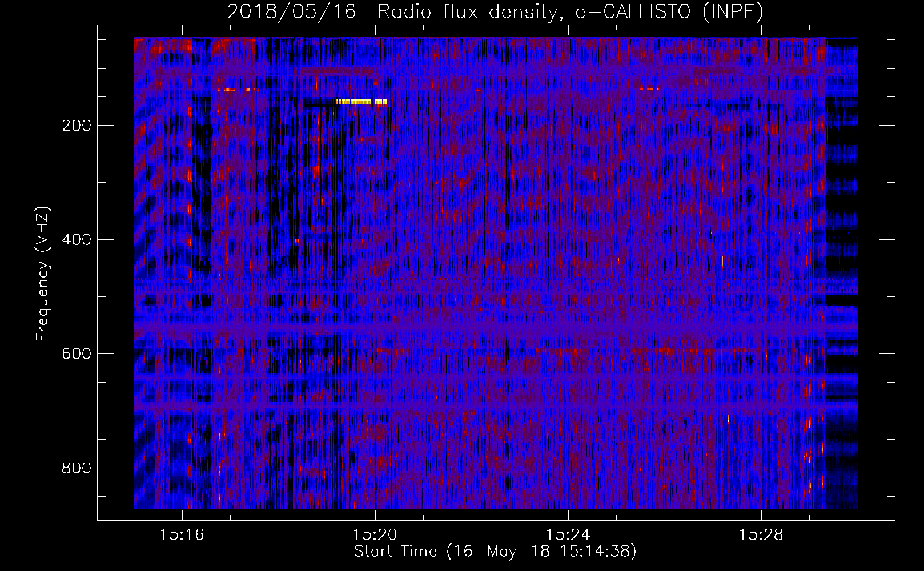
Task: Click the 400 frequency tick label
Action: pyautogui.click(x=77, y=240)
